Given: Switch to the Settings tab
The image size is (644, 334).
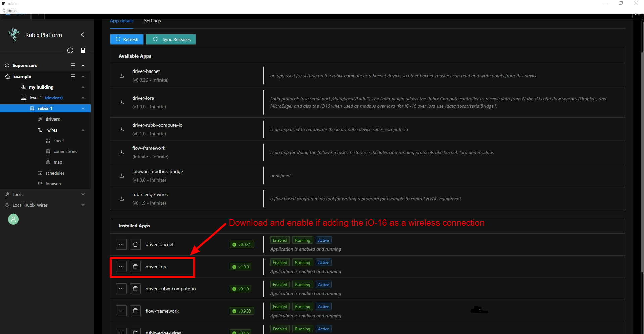Looking at the screenshot, I should pyautogui.click(x=152, y=21).
